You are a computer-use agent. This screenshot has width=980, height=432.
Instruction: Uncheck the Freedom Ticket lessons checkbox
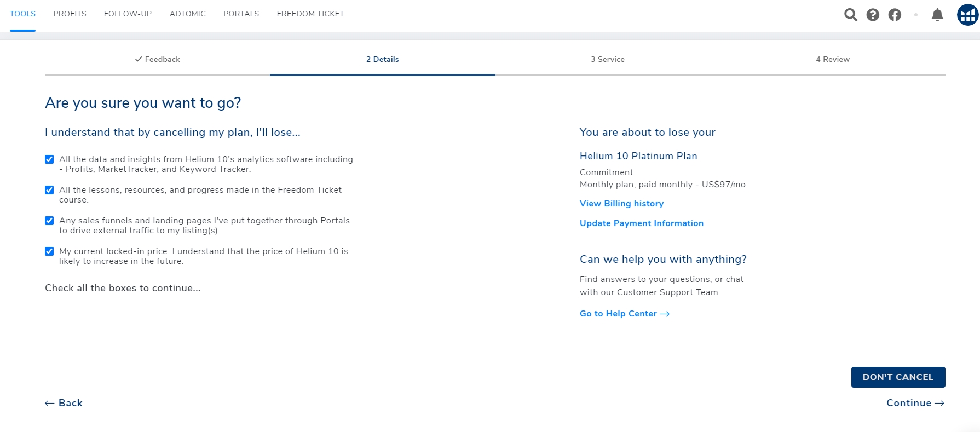pyautogui.click(x=49, y=190)
